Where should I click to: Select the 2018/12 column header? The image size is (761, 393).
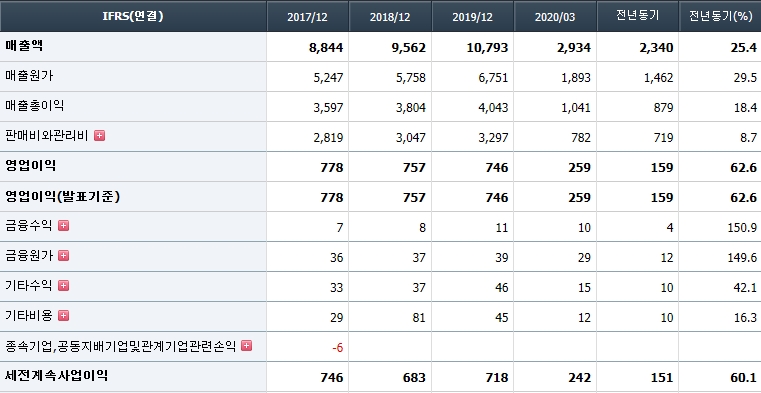tap(390, 17)
